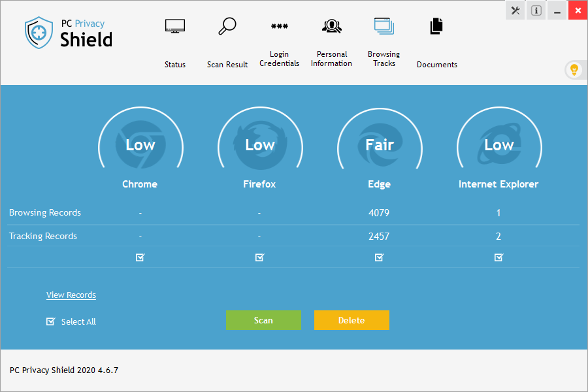This screenshot has height=392, width=588.
Task: Open the Scan Result magnifier icon
Action: coord(227,26)
